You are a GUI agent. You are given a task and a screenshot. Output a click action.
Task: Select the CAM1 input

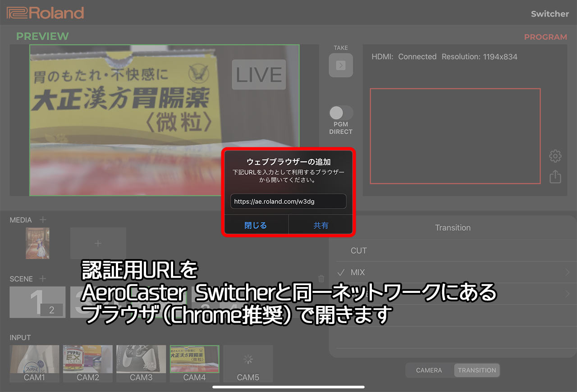[35, 364]
